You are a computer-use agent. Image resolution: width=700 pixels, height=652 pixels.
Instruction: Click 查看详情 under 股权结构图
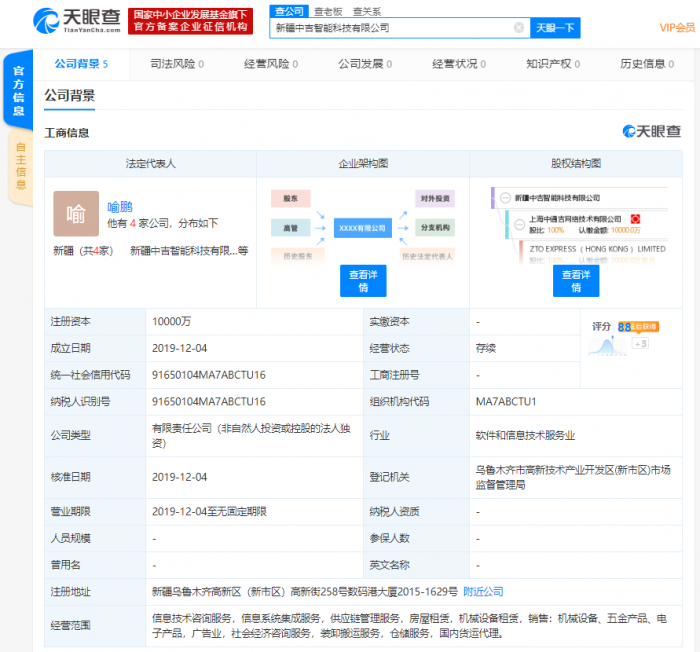[x=576, y=281]
